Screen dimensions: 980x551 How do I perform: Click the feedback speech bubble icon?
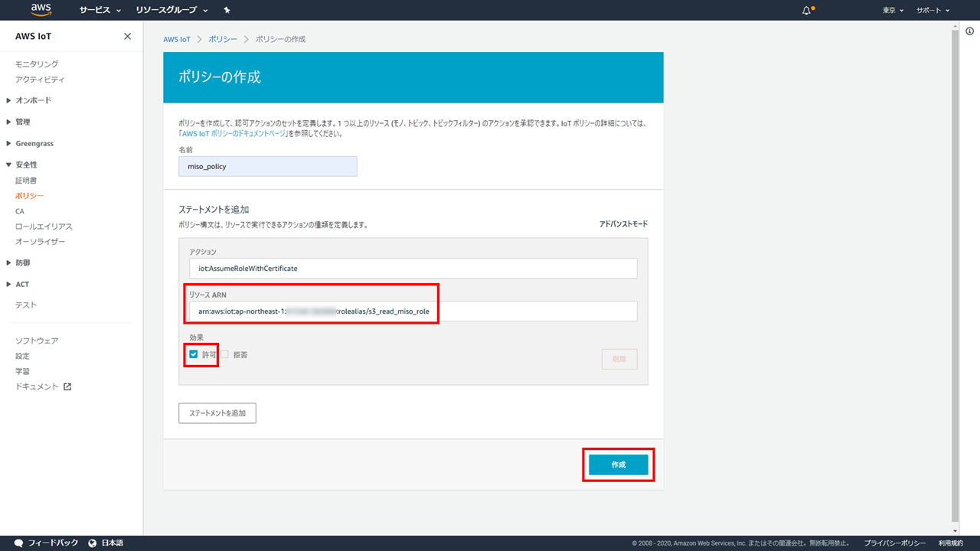(x=18, y=543)
